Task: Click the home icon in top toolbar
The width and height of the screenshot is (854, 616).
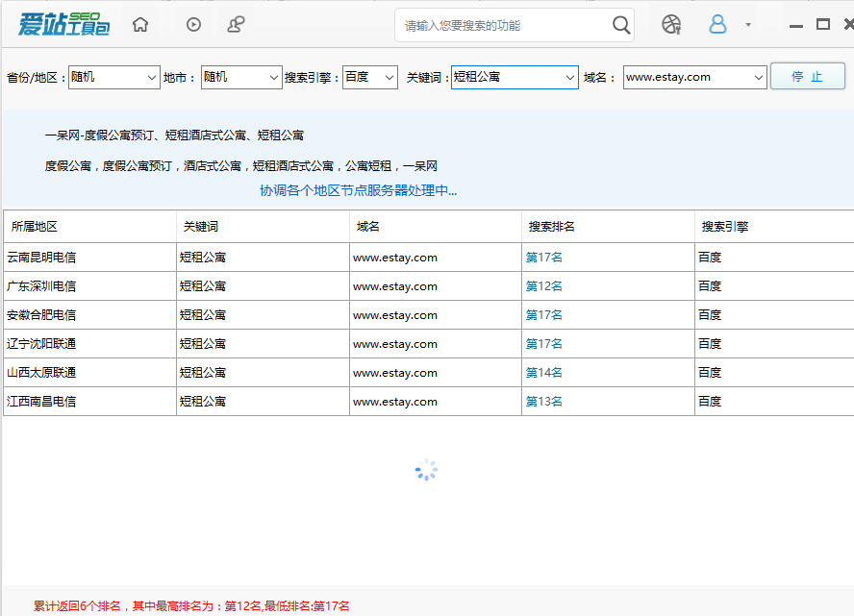Action: coord(140,25)
